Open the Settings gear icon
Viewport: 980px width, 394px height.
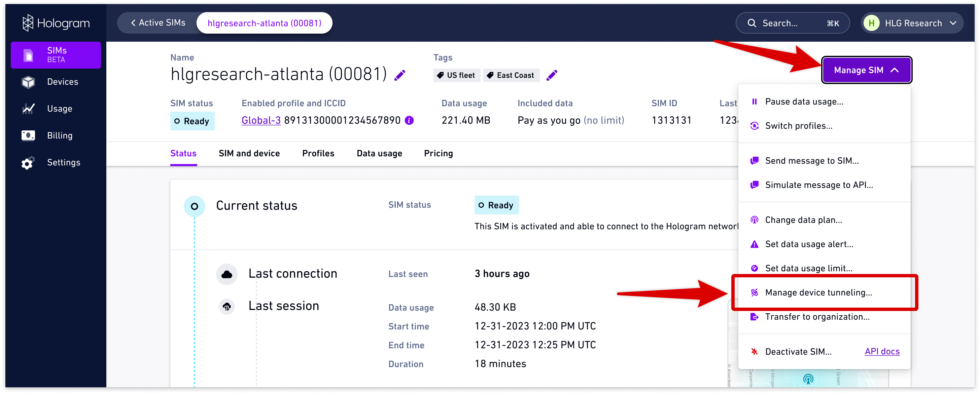coord(28,163)
